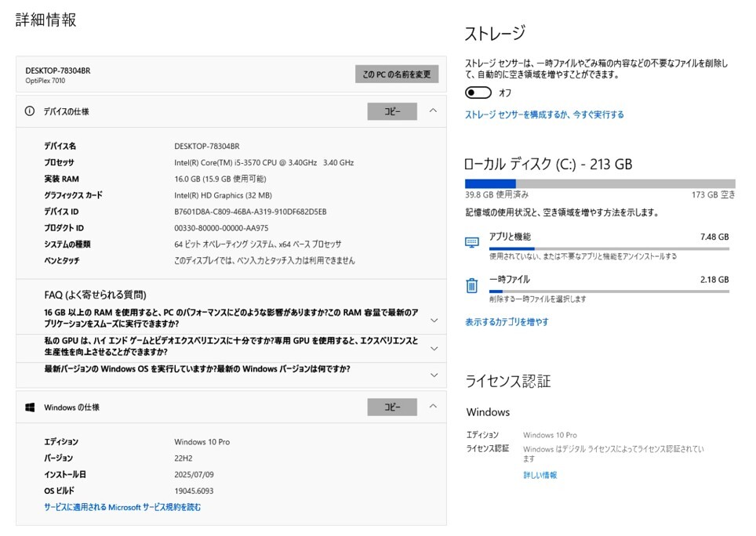Select the device name value DESKTOP-78304BR
The height and width of the screenshot is (536, 756).
coord(207,147)
